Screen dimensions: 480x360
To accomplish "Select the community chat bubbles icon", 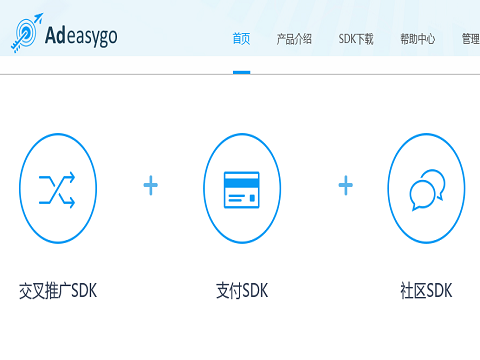I will pos(426,189).
